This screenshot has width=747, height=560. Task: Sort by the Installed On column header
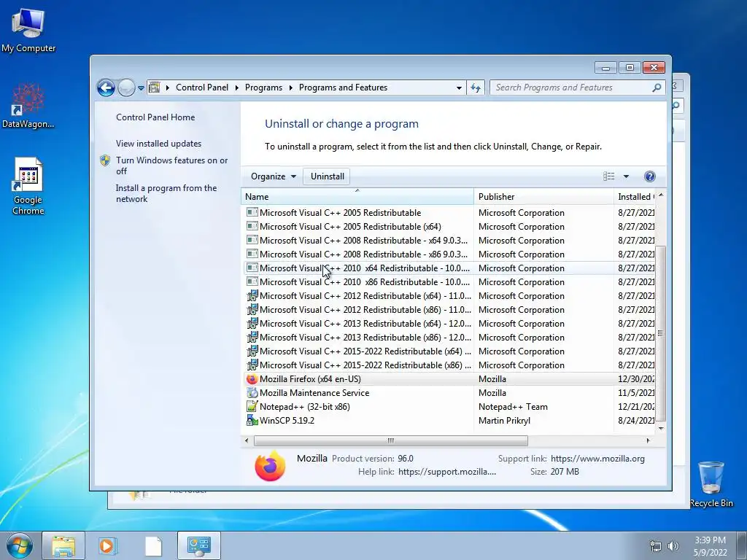[x=635, y=197]
